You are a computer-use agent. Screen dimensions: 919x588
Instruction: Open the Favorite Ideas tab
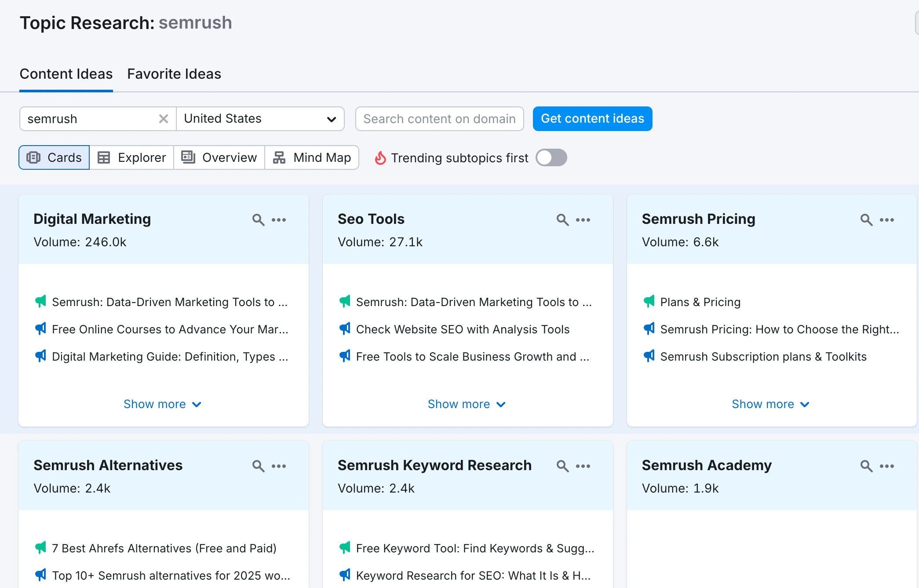click(174, 74)
